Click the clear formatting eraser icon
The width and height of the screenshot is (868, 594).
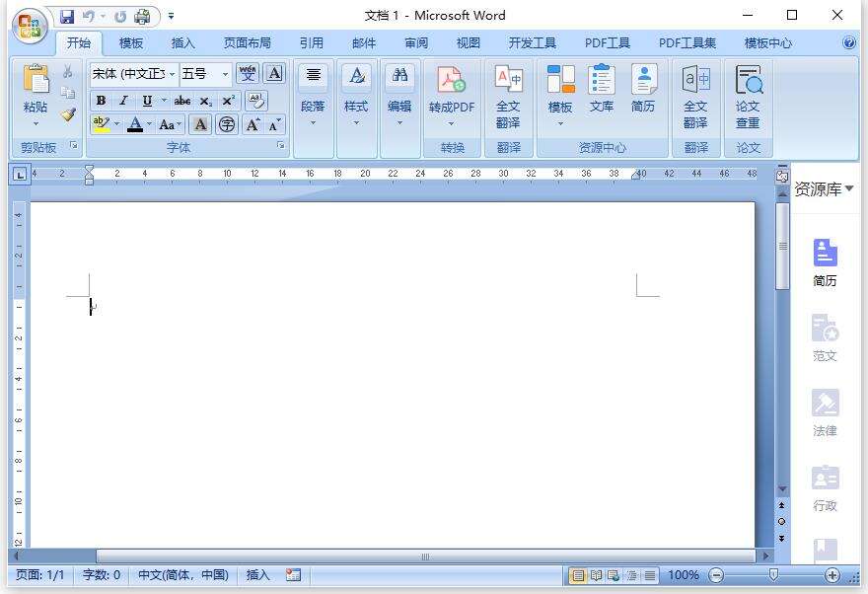255,101
